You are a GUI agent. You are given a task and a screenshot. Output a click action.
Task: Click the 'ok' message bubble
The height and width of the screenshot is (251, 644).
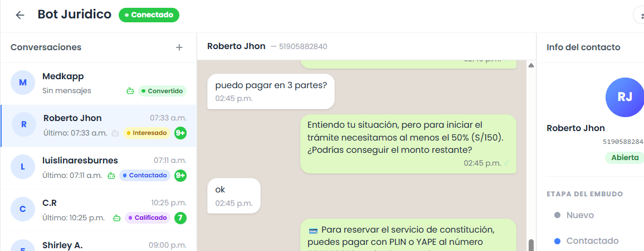pos(233,196)
